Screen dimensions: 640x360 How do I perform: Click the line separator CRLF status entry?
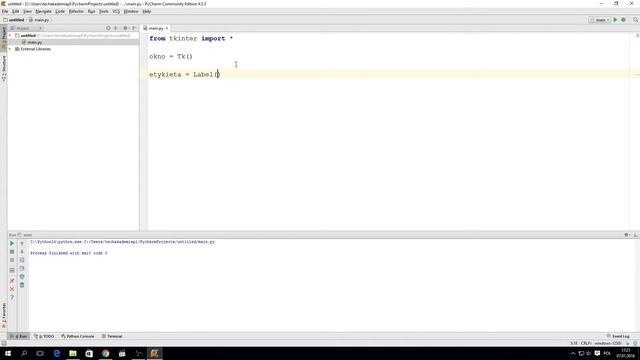tap(586, 343)
